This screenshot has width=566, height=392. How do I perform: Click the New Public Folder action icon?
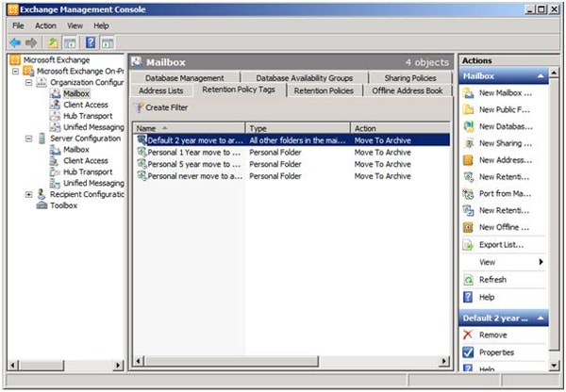click(468, 109)
